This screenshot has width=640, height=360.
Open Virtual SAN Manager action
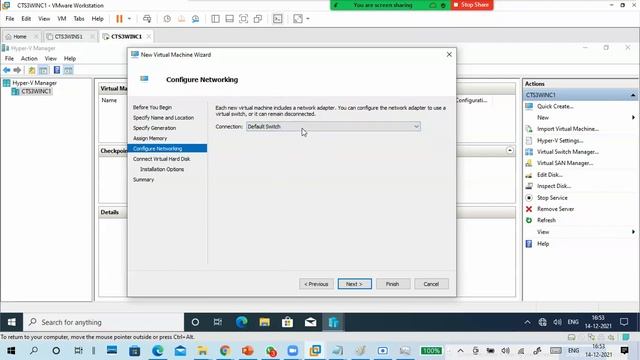pyautogui.click(x=565, y=163)
